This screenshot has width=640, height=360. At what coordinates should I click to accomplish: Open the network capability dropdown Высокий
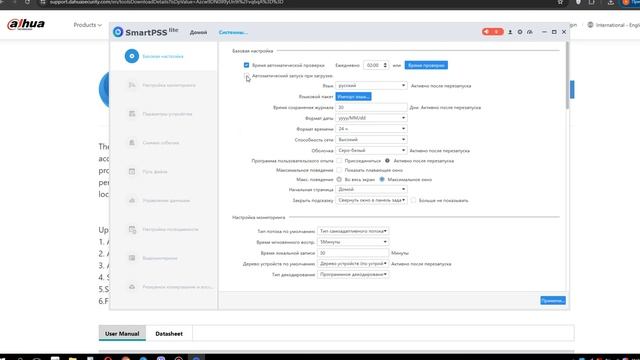point(371,140)
